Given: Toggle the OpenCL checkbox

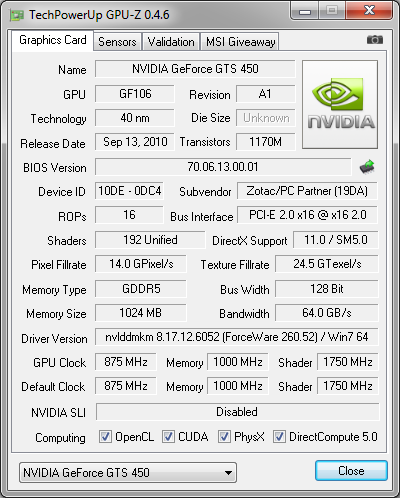Looking at the screenshot, I should click(x=105, y=437).
